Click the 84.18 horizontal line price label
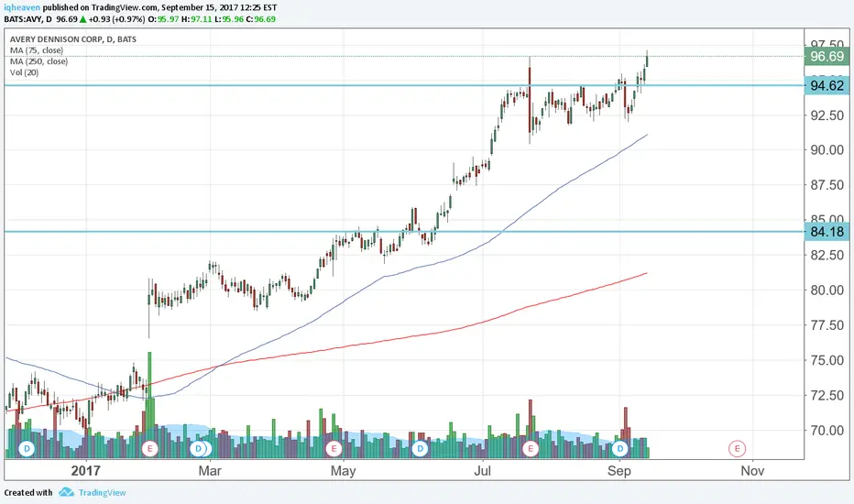Image resolution: width=854 pixels, height=504 pixels. pyautogui.click(x=827, y=232)
